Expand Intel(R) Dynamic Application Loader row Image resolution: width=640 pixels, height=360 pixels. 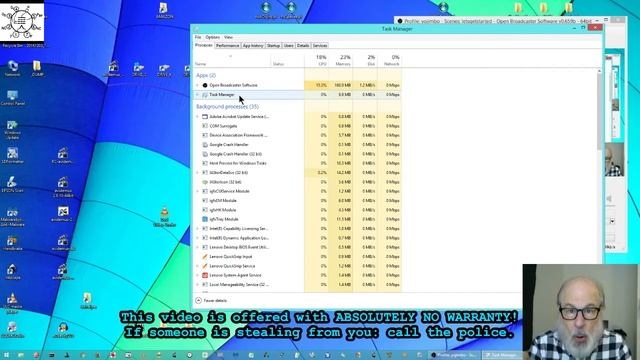coord(198,238)
